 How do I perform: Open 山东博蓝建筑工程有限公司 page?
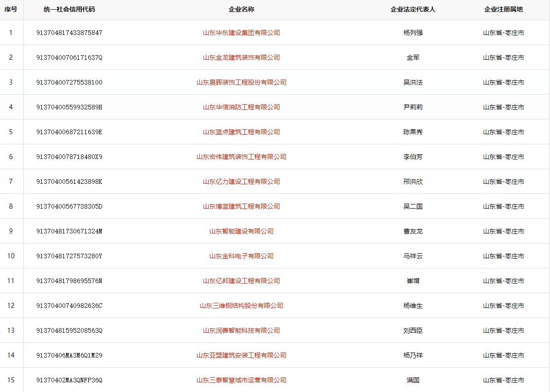[241, 206]
